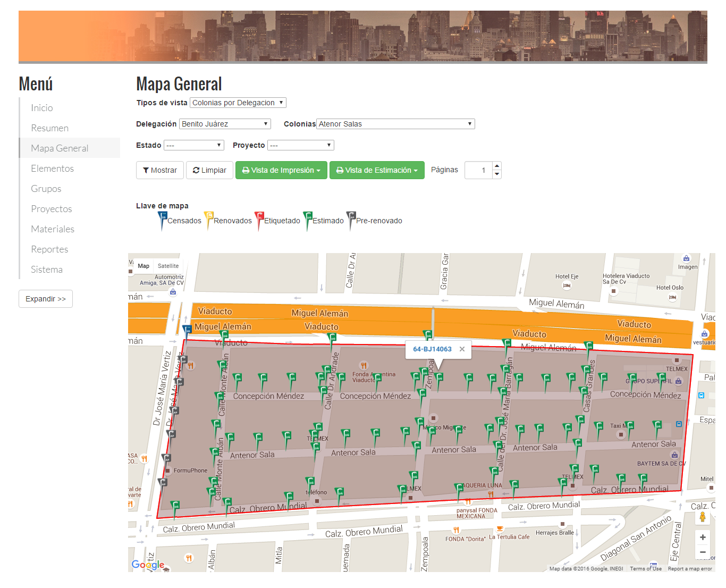
Task: Click the Street View pegman icon
Action: click(702, 517)
